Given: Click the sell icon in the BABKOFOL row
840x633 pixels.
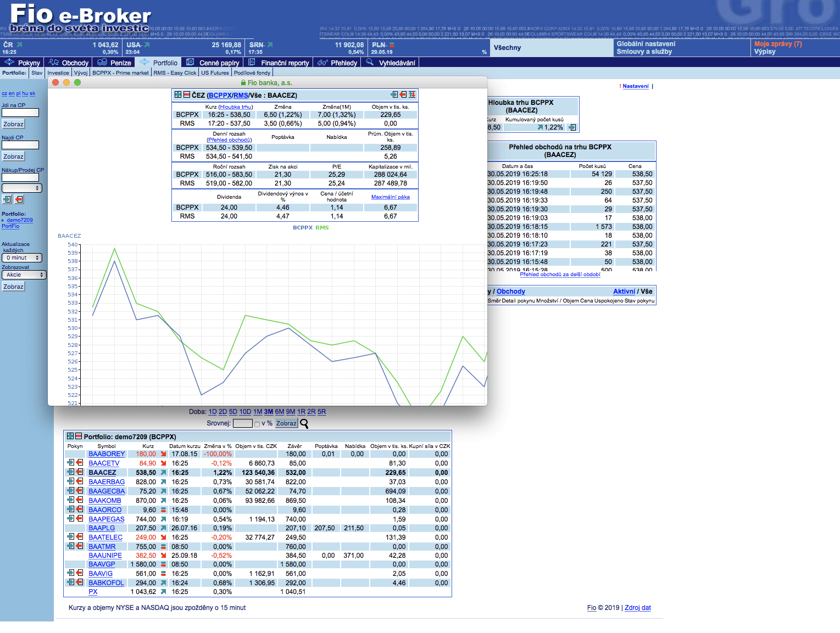Looking at the screenshot, I should 80,582.
